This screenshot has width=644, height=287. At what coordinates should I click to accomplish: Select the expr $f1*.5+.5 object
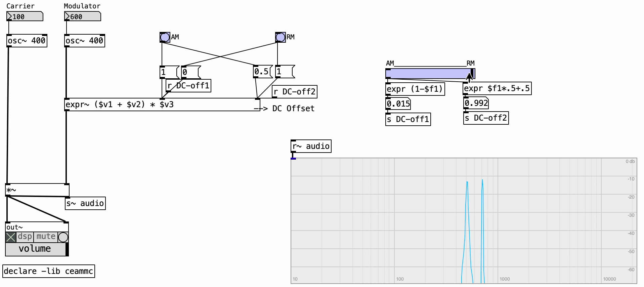[x=498, y=88]
